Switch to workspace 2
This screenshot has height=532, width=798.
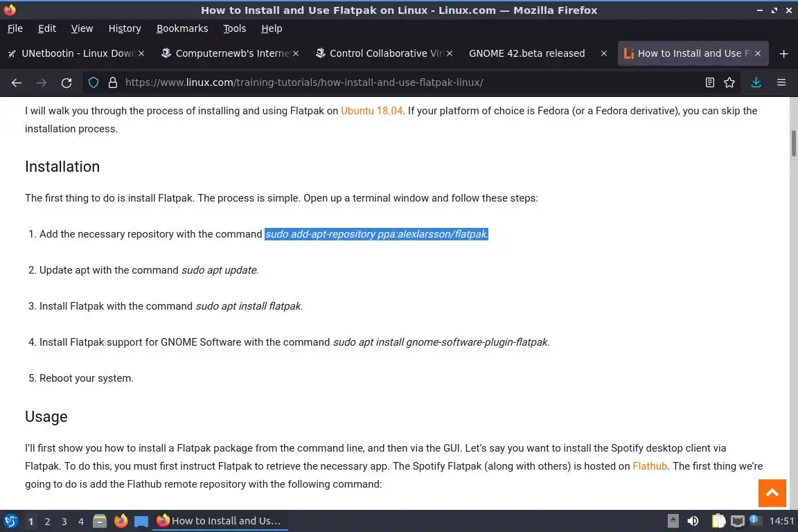47,522
